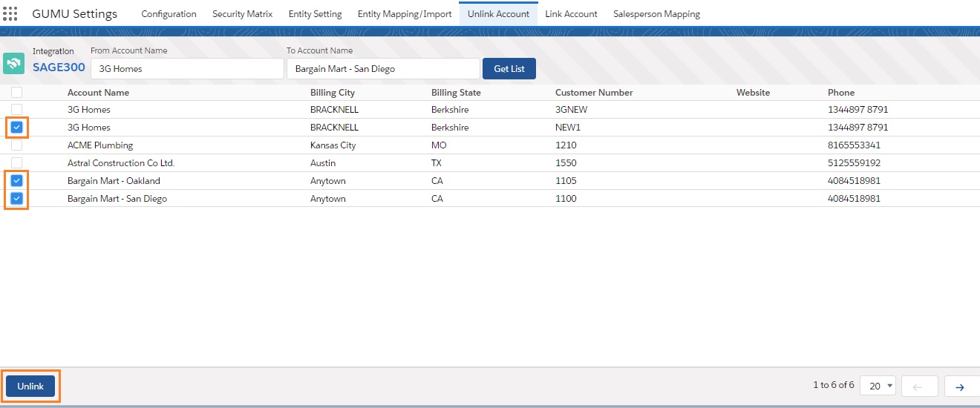Select the Unlink Account tab

click(498, 14)
